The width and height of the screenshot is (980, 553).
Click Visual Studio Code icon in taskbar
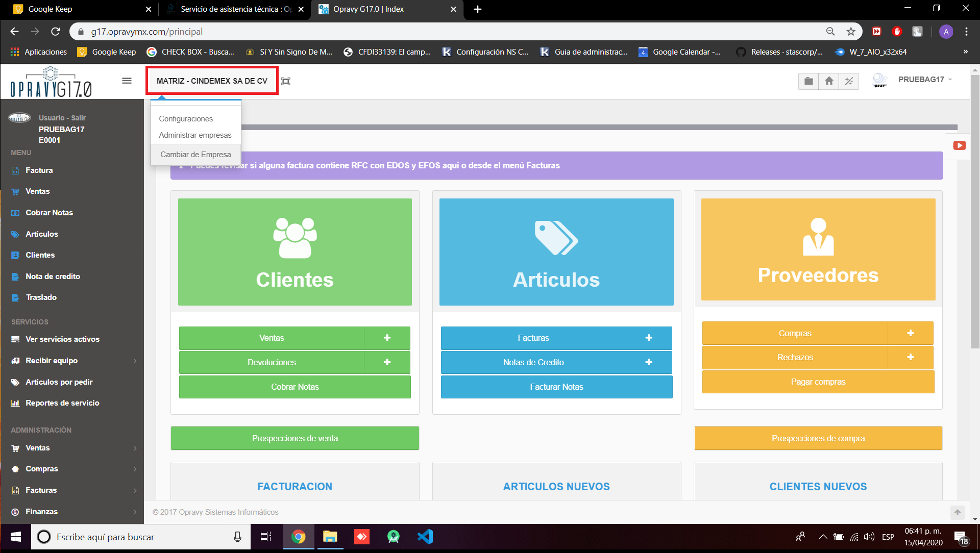(x=425, y=537)
